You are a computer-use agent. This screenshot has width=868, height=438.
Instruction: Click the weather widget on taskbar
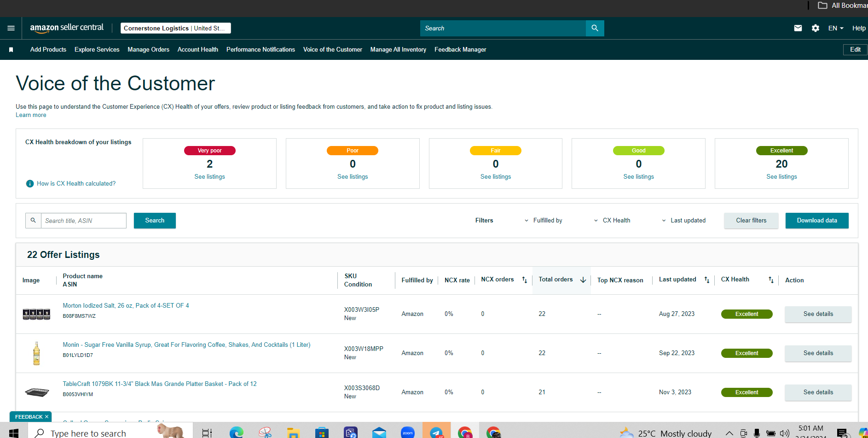click(x=665, y=433)
